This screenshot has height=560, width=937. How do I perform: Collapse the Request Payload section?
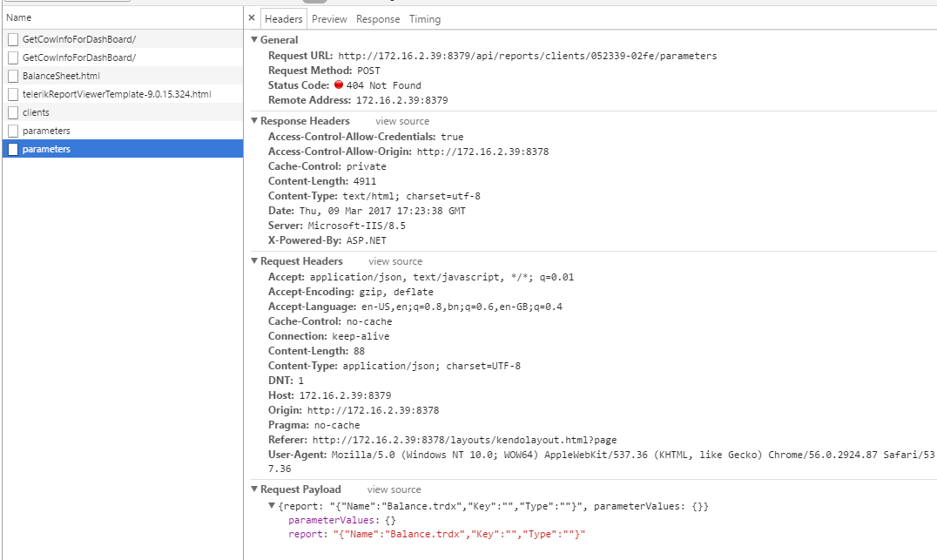tap(254, 489)
